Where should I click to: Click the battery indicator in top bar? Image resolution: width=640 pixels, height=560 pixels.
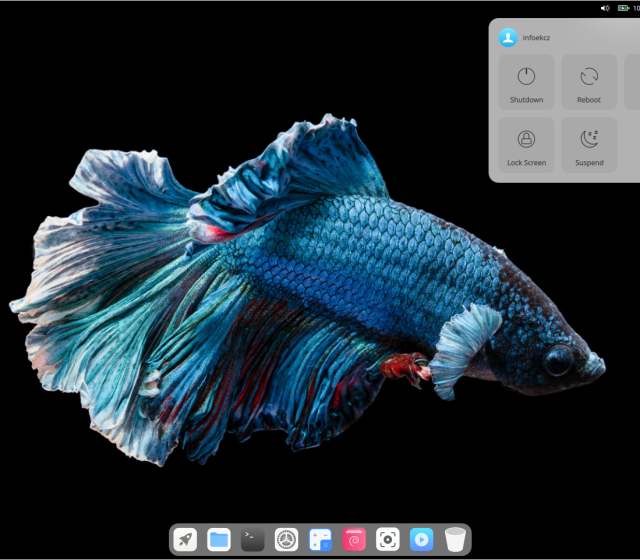click(621, 8)
